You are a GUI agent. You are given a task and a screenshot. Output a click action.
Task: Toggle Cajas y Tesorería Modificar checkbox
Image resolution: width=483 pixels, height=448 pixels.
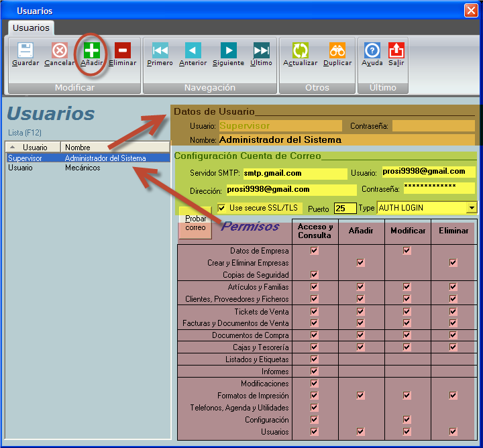(407, 347)
